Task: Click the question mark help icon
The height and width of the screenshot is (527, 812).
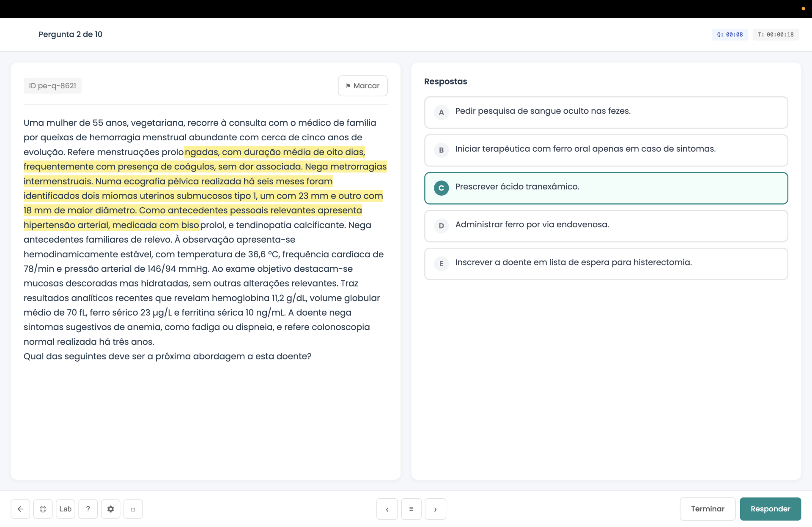Action: pyautogui.click(x=88, y=509)
